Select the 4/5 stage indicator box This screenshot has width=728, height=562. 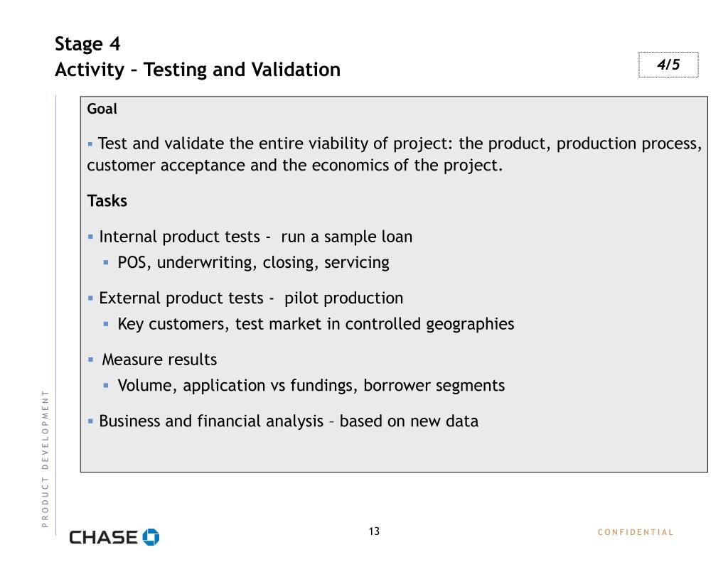(668, 65)
